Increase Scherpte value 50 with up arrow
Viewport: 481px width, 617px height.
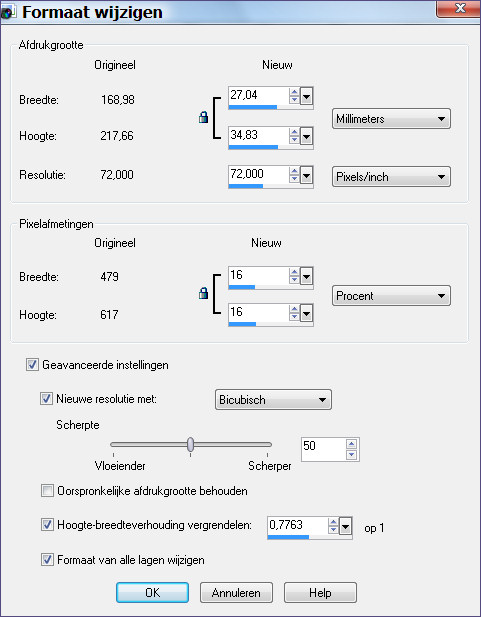tap(352, 444)
